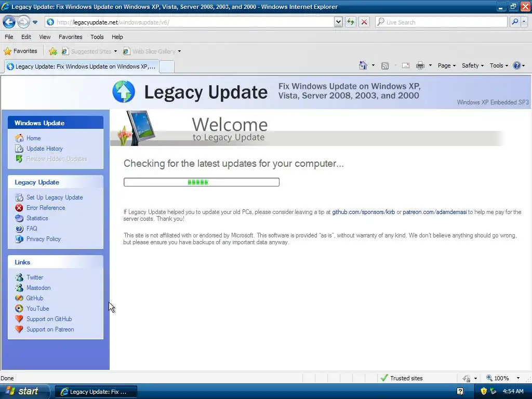Click the search magnifier button
532x399 pixels.
pyautogui.click(x=515, y=22)
